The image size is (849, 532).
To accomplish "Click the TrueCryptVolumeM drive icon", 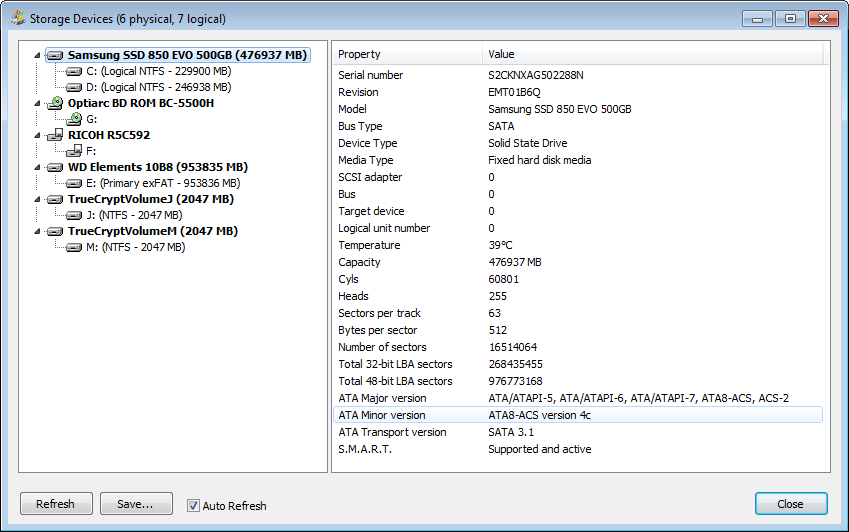I will [55, 231].
